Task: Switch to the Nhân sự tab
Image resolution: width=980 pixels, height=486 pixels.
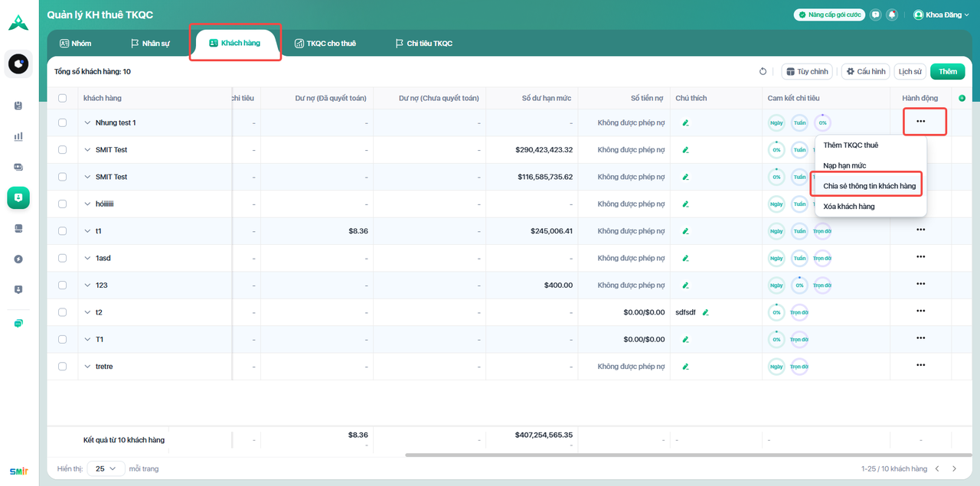Action: (x=150, y=44)
